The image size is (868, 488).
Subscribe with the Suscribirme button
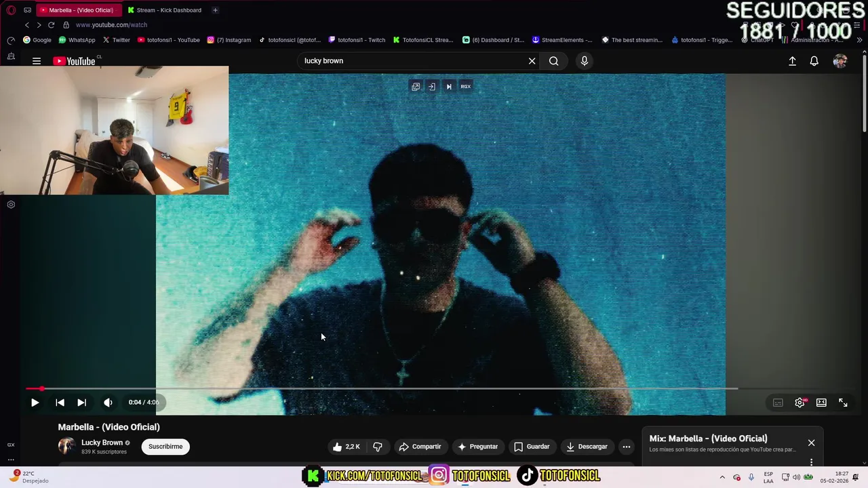coord(165,447)
